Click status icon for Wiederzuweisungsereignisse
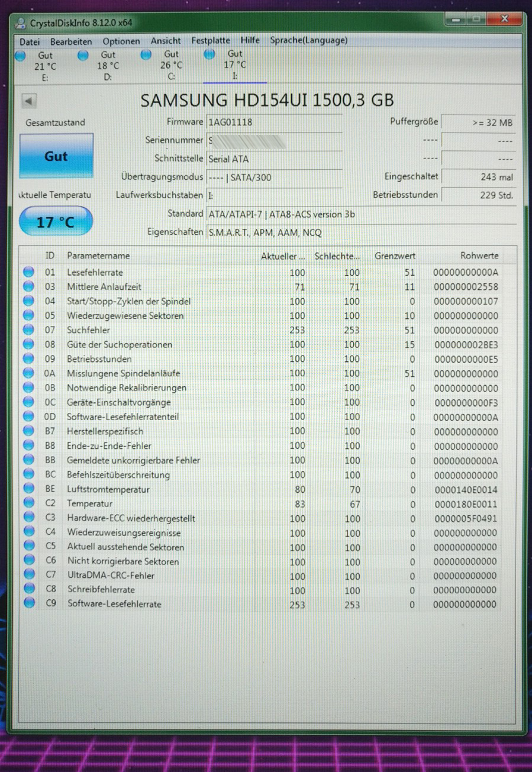Screen dimensions: 532x772 pos(28,532)
